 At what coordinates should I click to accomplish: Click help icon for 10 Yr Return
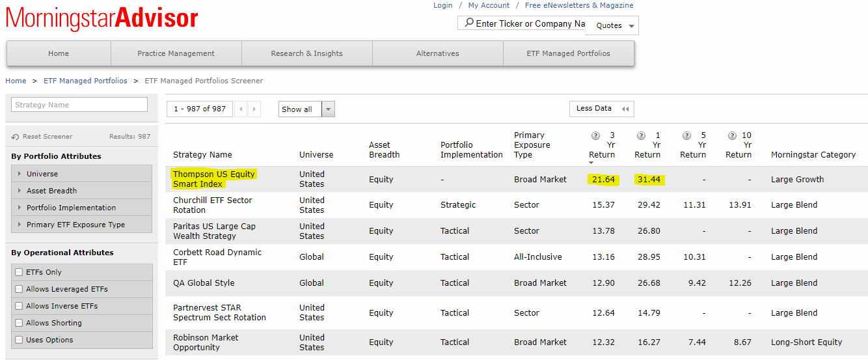732,135
